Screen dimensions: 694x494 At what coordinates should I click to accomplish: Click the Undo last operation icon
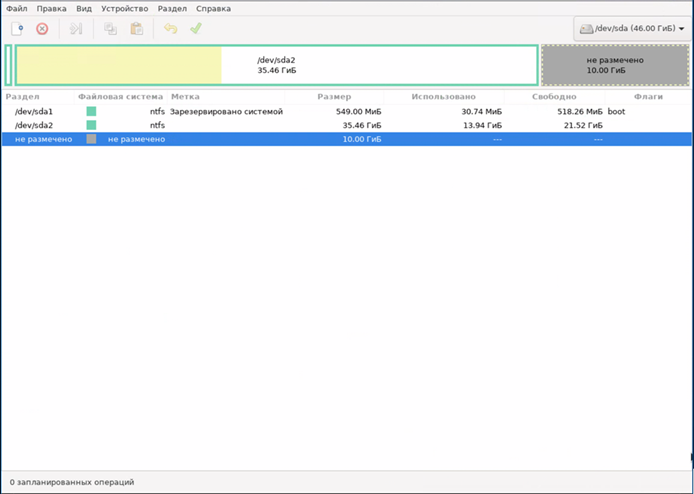170,29
